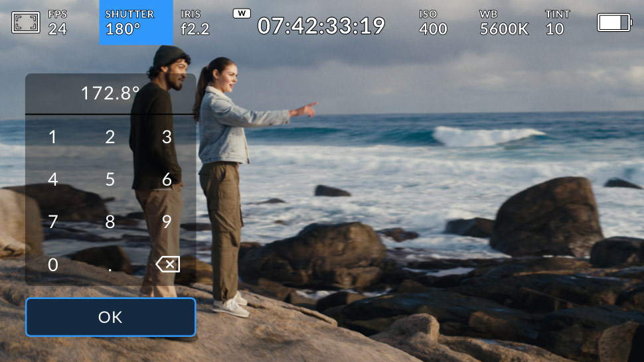Screen dimensions: 644x362
Task: Tap keypad digit 9
Action: (167, 222)
